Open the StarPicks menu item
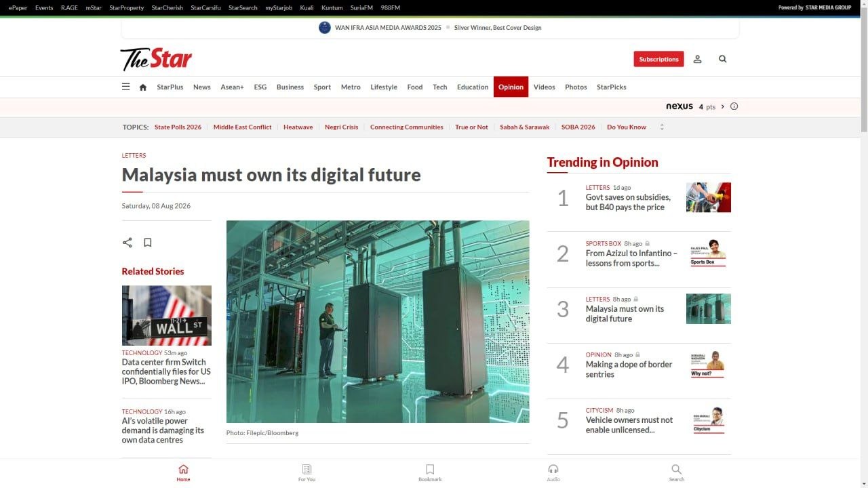Image resolution: width=868 pixels, height=488 pixels. [612, 87]
